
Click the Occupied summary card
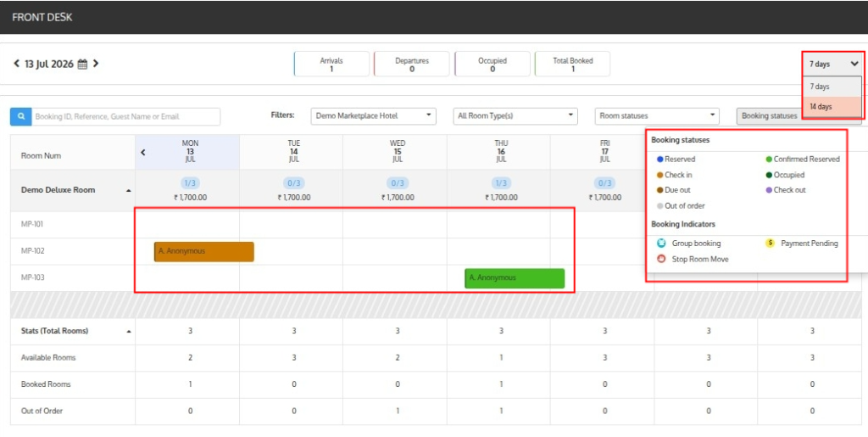coord(492,64)
